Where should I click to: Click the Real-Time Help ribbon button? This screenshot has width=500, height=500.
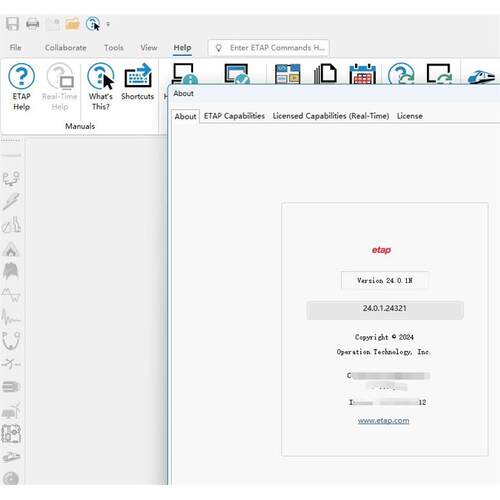point(60,87)
